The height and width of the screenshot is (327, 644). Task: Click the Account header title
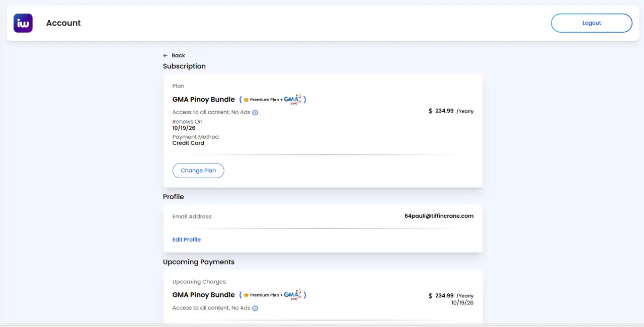tap(63, 23)
